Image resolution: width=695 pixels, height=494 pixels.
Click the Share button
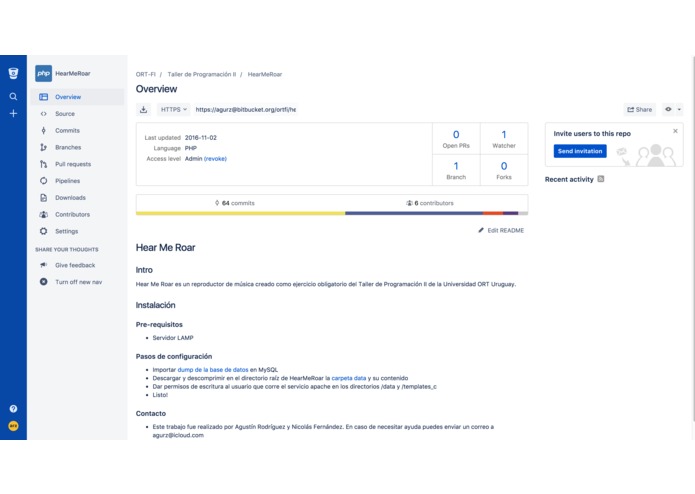click(639, 109)
